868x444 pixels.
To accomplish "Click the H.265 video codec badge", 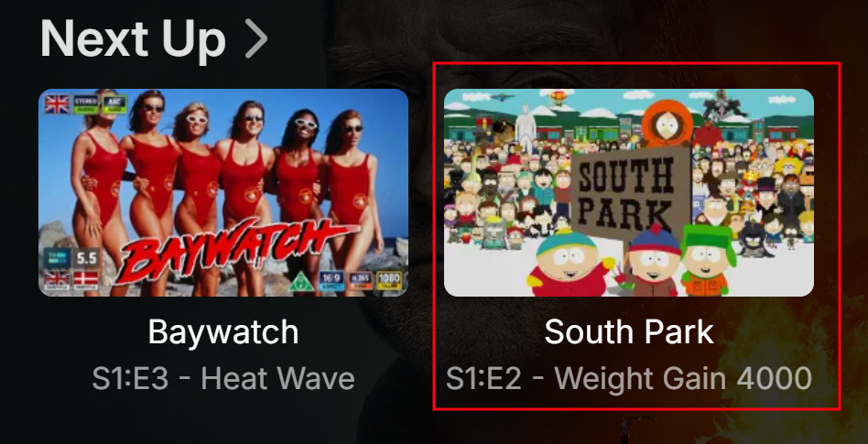I will click(362, 281).
